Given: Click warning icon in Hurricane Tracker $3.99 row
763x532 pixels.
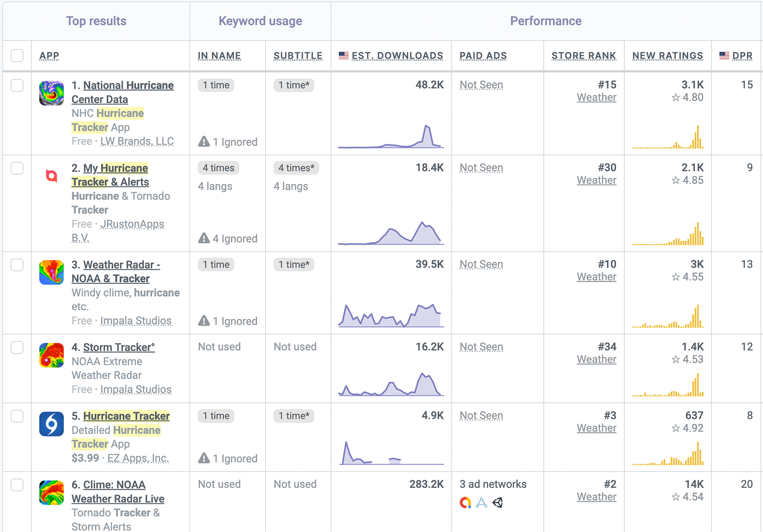Looking at the screenshot, I should 204,458.
